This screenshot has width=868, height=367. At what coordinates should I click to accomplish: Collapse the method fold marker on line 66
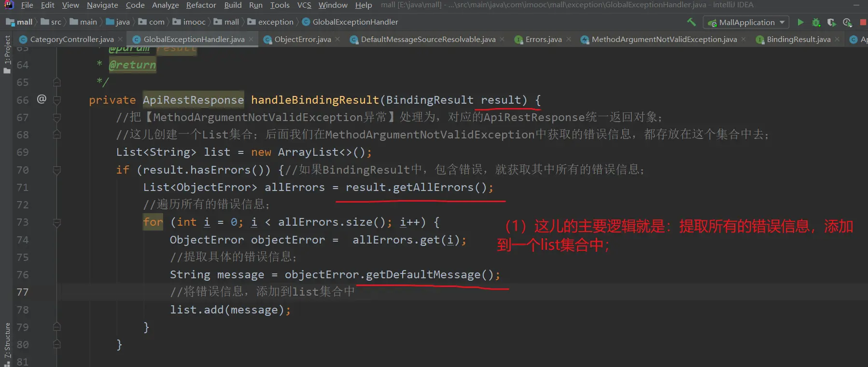57,100
